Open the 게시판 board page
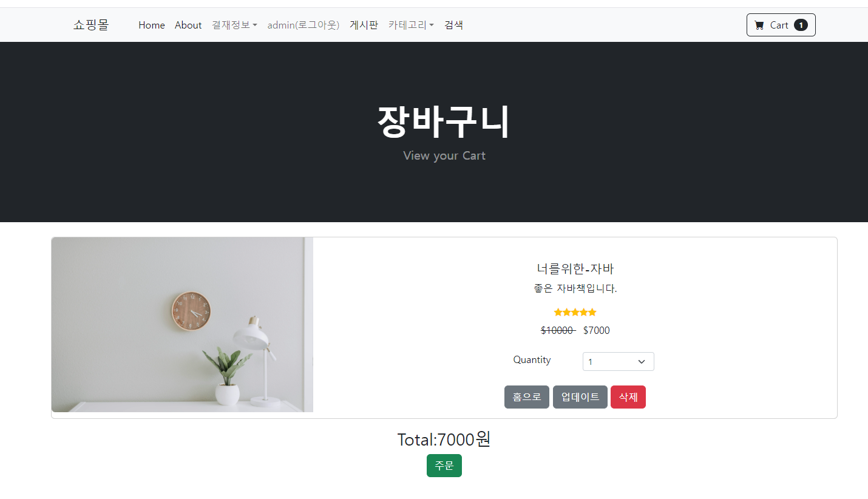Viewport: 868px width, 499px height. [x=364, y=25]
